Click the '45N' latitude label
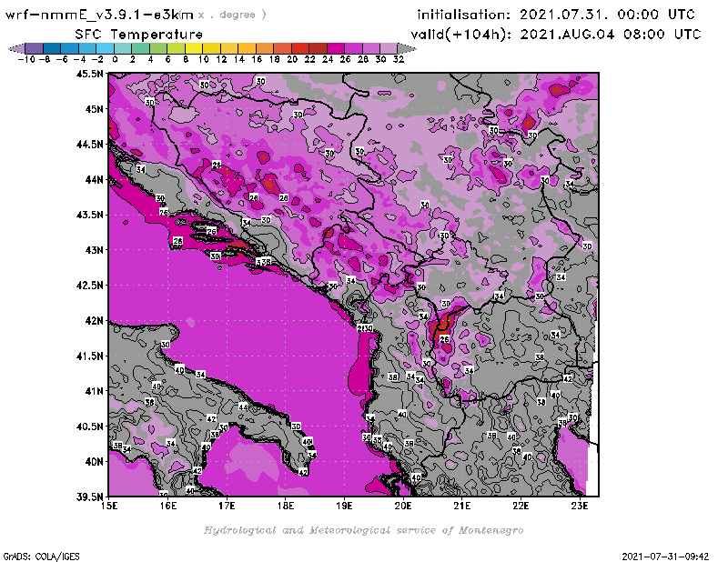728x562 pixels. coord(94,109)
